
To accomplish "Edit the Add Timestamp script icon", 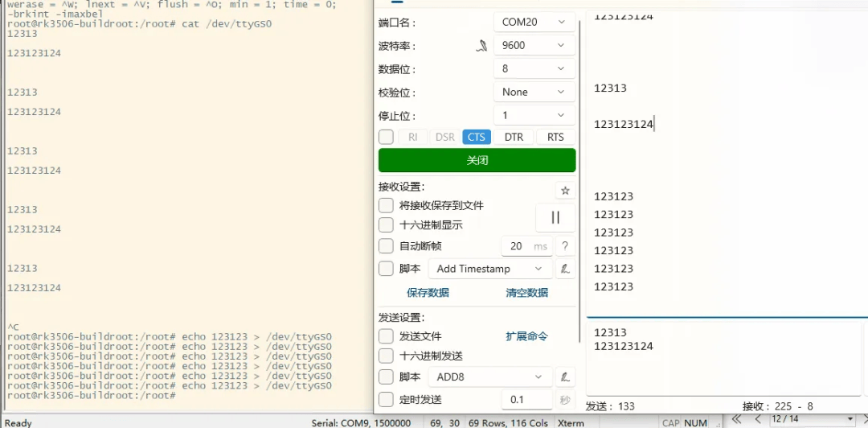I will (565, 269).
